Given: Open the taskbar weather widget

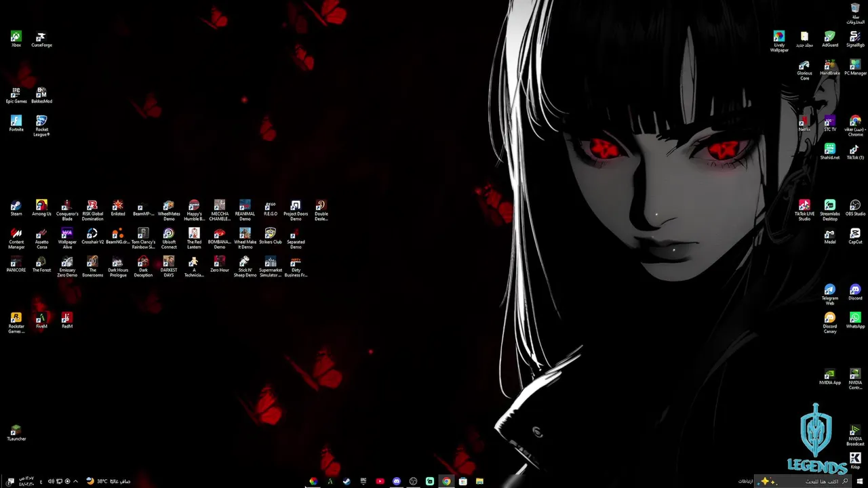Looking at the screenshot, I should pyautogui.click(x=108, y=481).
